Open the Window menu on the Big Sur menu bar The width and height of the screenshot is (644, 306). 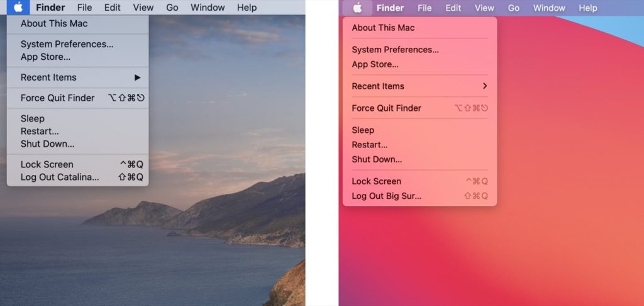click(548, 8)
